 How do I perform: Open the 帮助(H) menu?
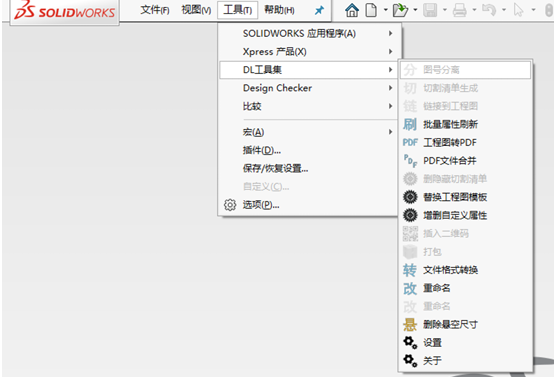[279, 10]
